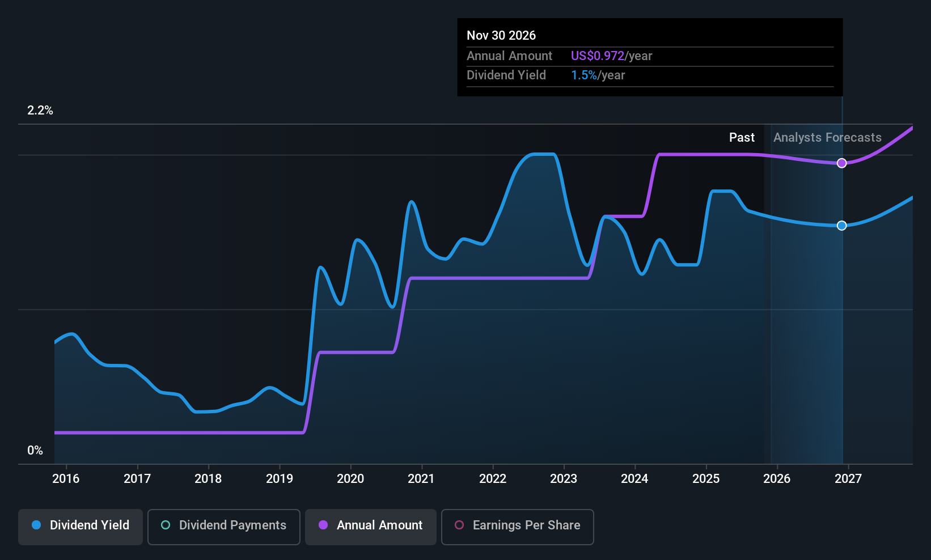The width and height of the screenshot is (931, 560).
Task: Click the 2023 x-axis label
Action: (x=564, y=479)
